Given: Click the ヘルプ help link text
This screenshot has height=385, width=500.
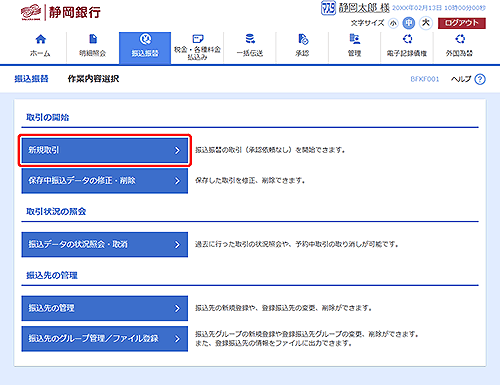Looking at the screenshot, I should pyautogui.click(x=461, y=79).
